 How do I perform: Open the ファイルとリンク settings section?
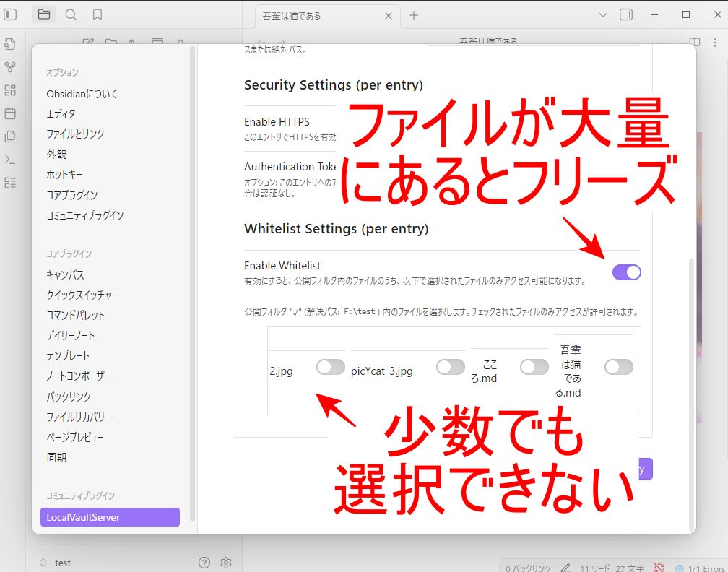pyautogui.click(x=75, y=134)
